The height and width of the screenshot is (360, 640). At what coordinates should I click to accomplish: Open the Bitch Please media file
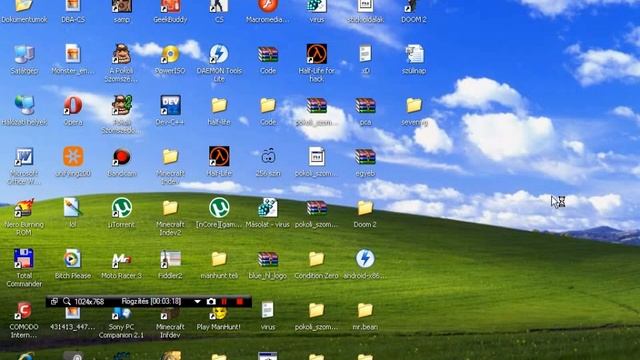click(x=73, y=259)
